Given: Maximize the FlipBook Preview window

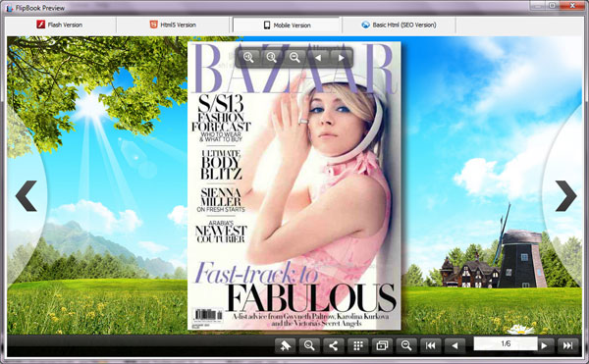Looking at the screenshot, I should pyautogui.click(x=552, y=5).
